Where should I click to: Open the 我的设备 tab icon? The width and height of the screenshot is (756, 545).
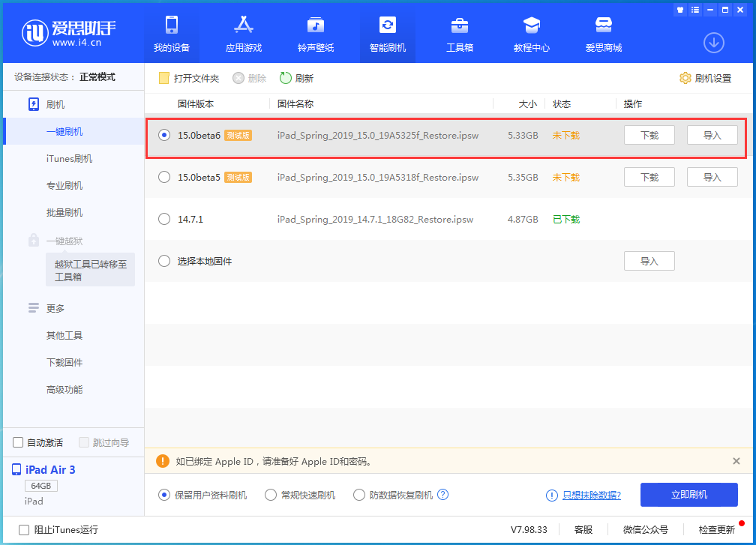[x=172, y=25]
